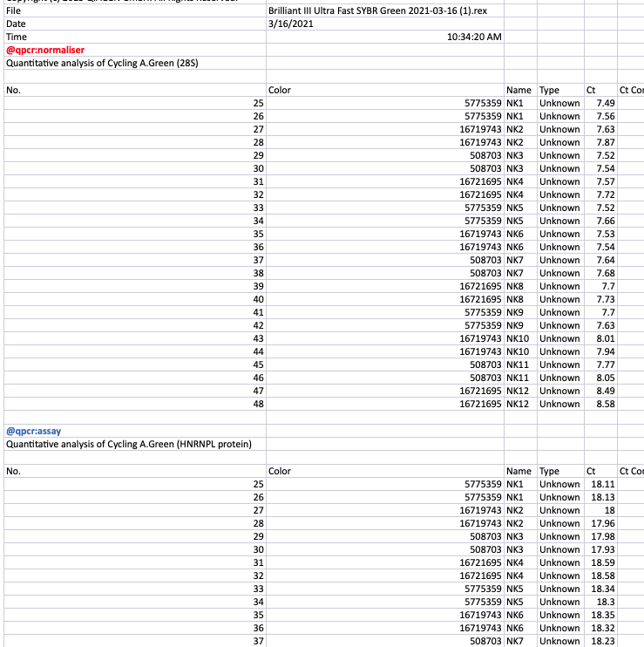
Task: Select the Name header in the HNRNPL table
Action: pyautogui.click(x=520, y=471)
